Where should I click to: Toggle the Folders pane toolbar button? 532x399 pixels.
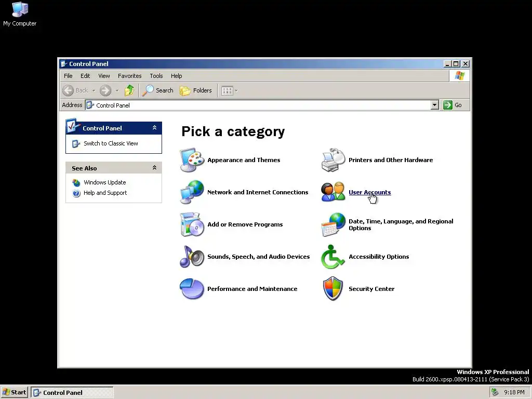point(196,90)
